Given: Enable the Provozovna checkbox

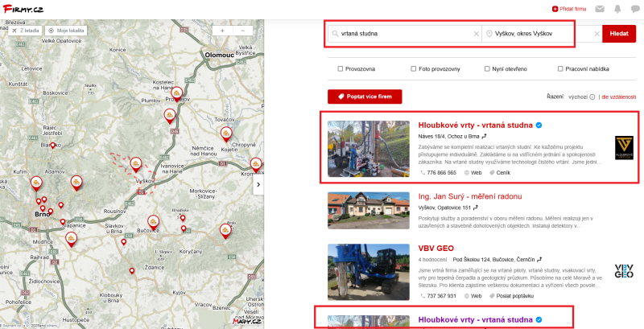Looking at the screenshot, I should tap(340, 69).
